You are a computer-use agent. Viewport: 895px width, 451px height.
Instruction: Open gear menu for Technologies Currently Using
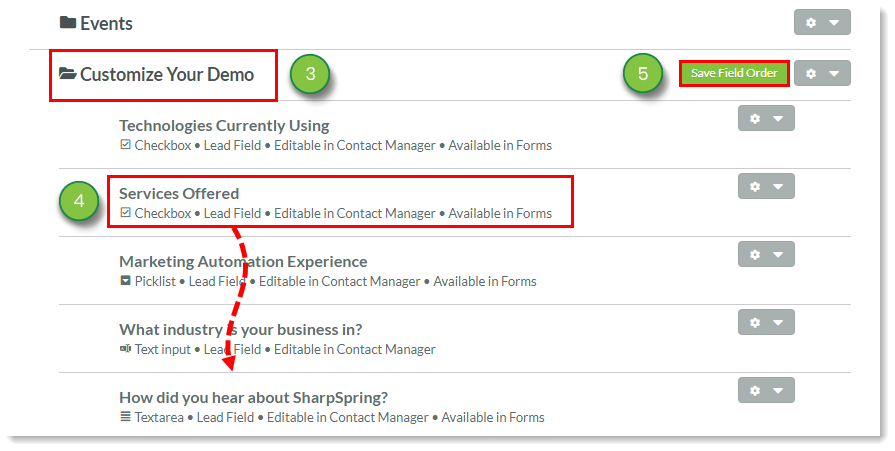pyautogui.click(x=766, y=118)
